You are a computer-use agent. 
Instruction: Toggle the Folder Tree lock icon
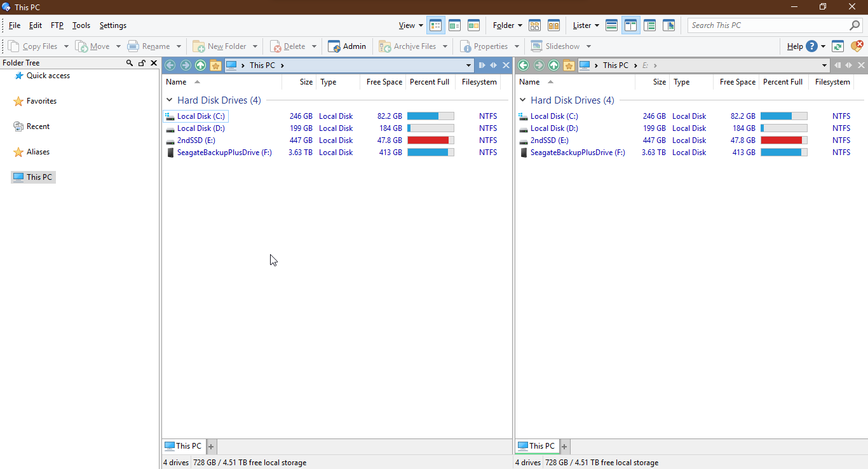pos(142,63)
